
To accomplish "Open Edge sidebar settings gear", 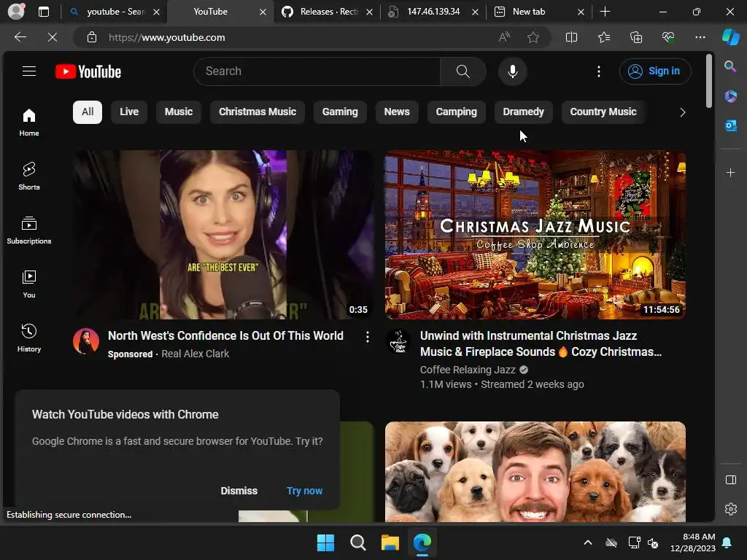I will click(x=730, y=509).
